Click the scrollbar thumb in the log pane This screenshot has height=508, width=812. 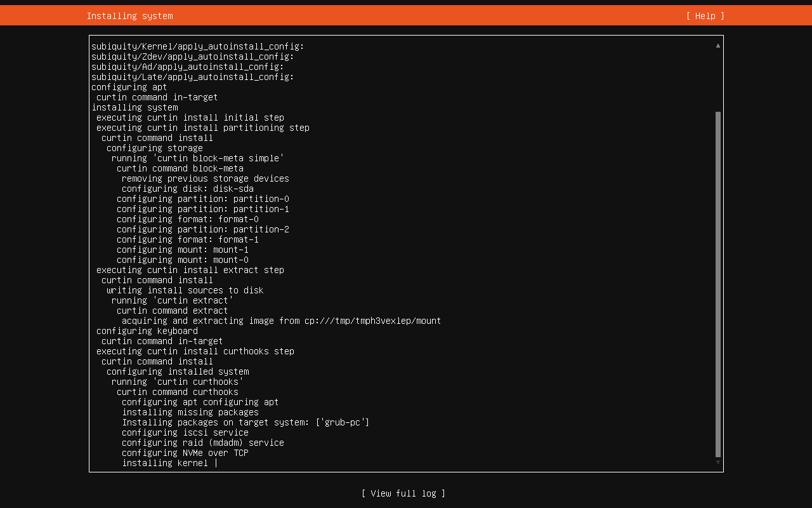pyautogui.click(x=717, y=286)
